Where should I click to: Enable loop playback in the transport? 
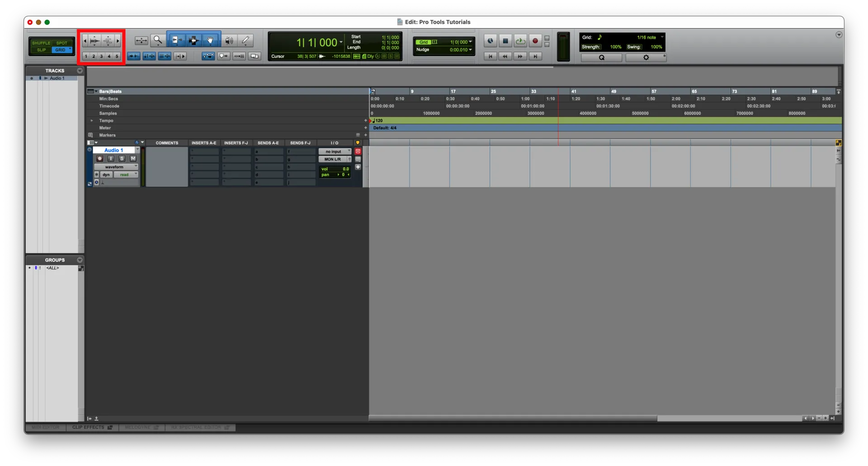[x=520, y=41]
